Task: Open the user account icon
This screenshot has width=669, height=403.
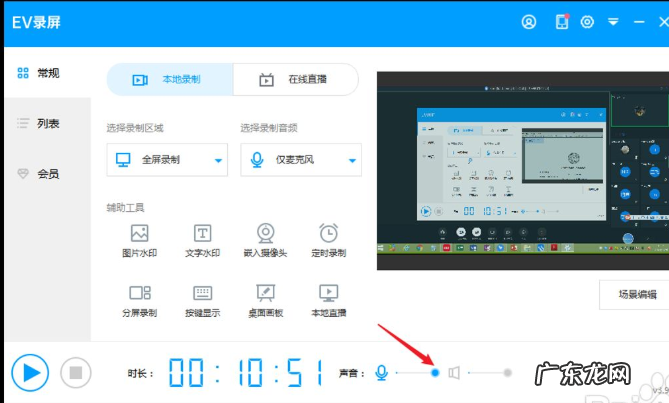Action: (x=529, y=22)
